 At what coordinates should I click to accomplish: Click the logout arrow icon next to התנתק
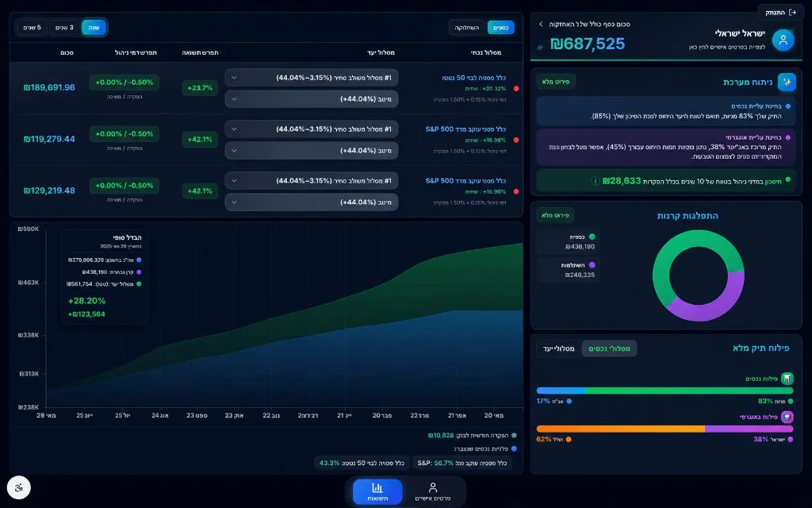(x=792, y=13)
